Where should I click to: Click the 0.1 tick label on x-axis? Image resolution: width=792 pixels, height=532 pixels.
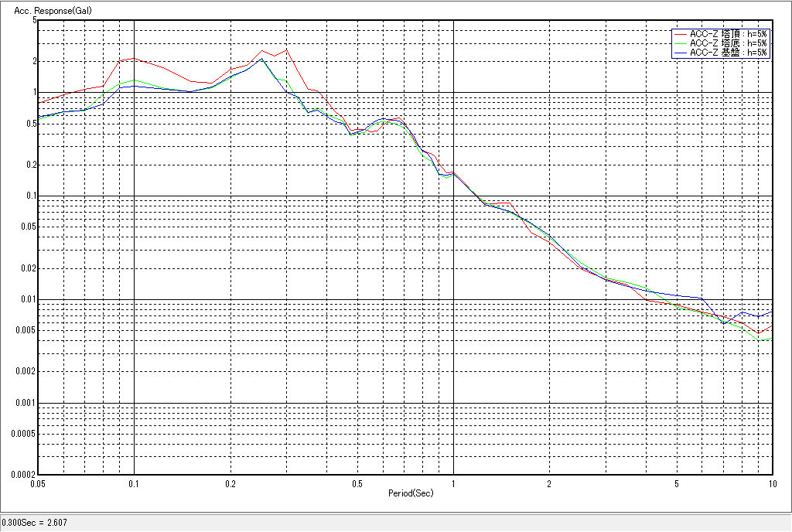coord(134,483)
